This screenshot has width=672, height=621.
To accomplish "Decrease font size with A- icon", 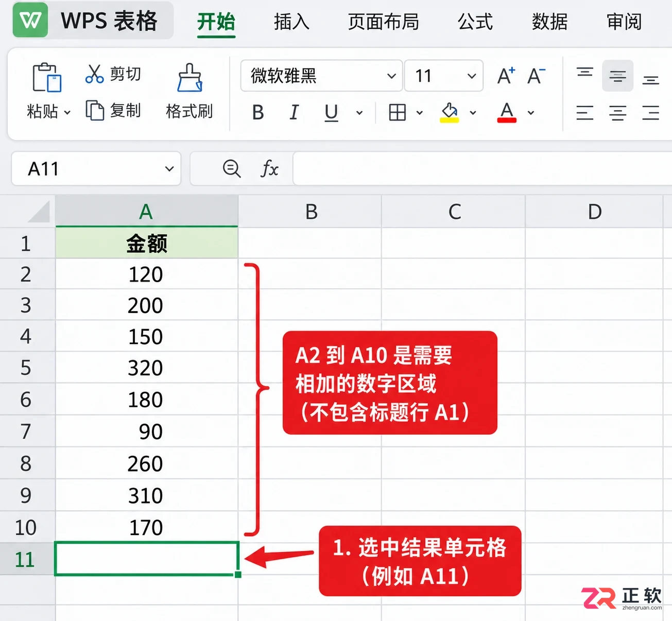I will click(536, 76).
